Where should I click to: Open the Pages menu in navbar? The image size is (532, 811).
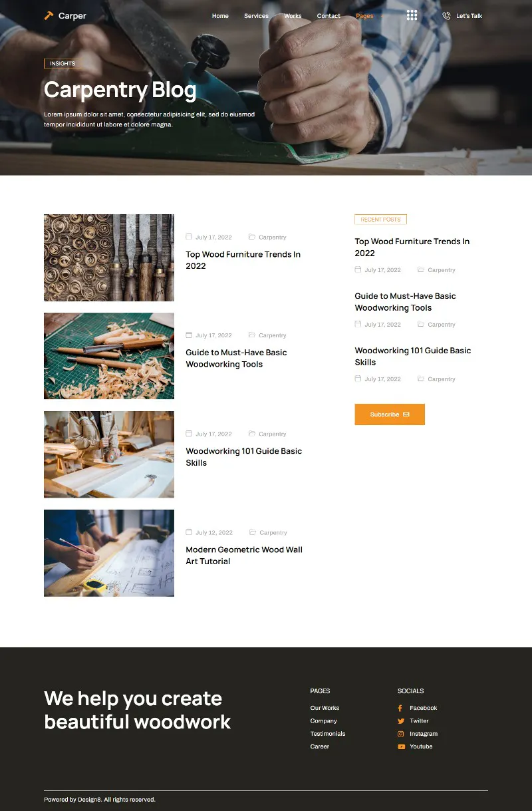tap(364, 16)
